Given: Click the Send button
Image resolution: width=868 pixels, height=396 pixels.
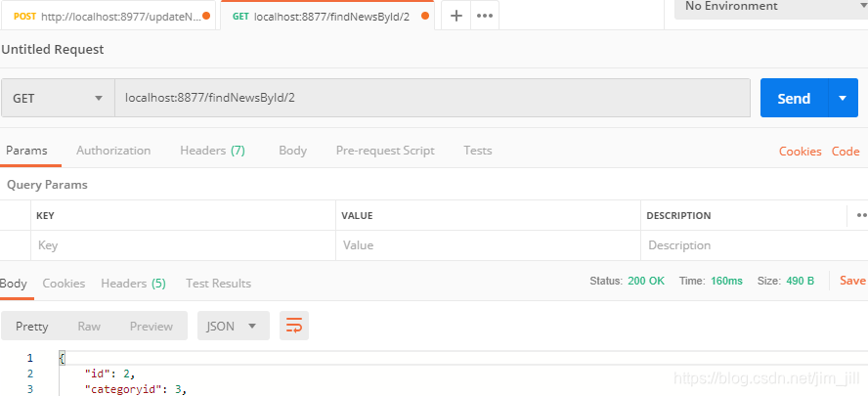Looking at the screenshot, I should click(x=794, y=98).
